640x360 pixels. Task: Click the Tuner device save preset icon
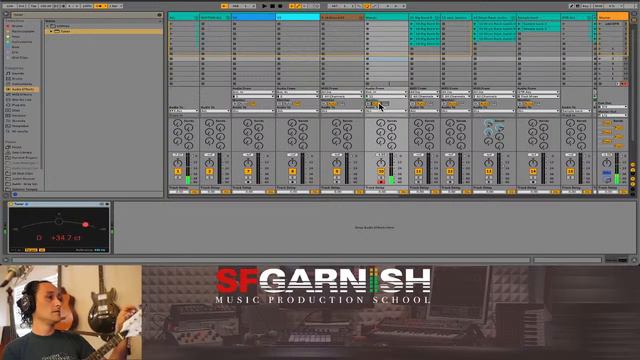[107, 204]
